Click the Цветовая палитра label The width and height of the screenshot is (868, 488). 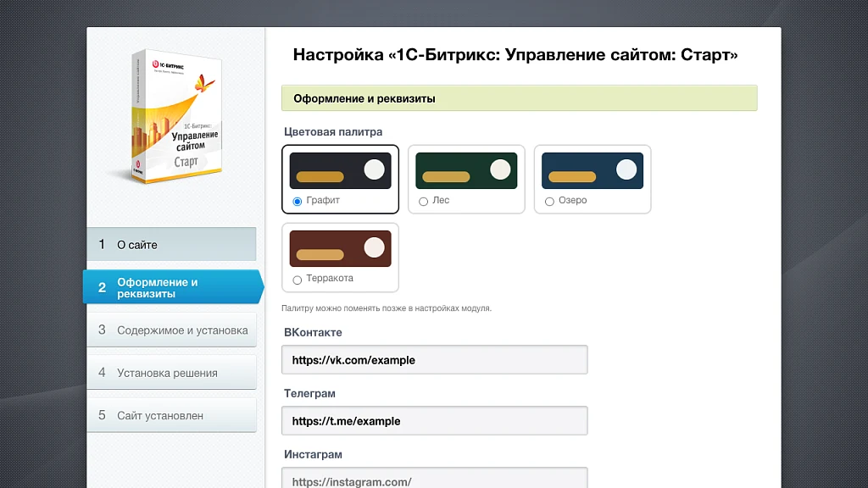point(333,131)
